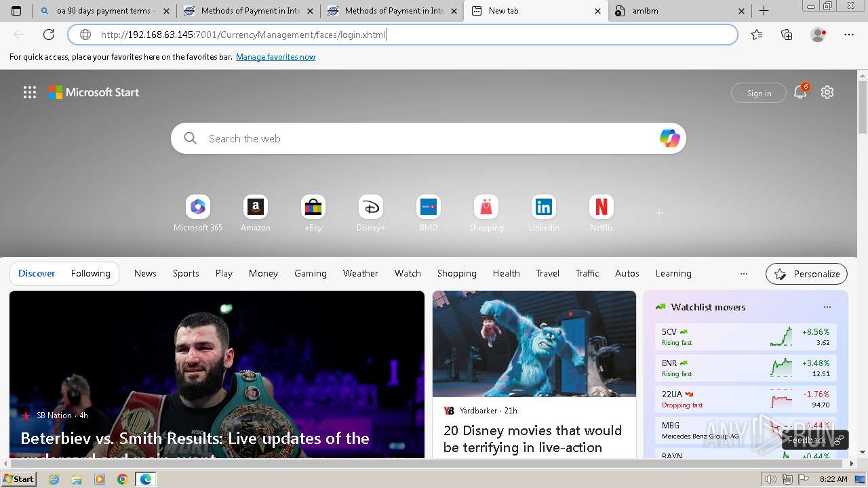Open the BMO shortcut tile
Image resolution: width=868 pixels, height=488 pixels.
point(429,213)
